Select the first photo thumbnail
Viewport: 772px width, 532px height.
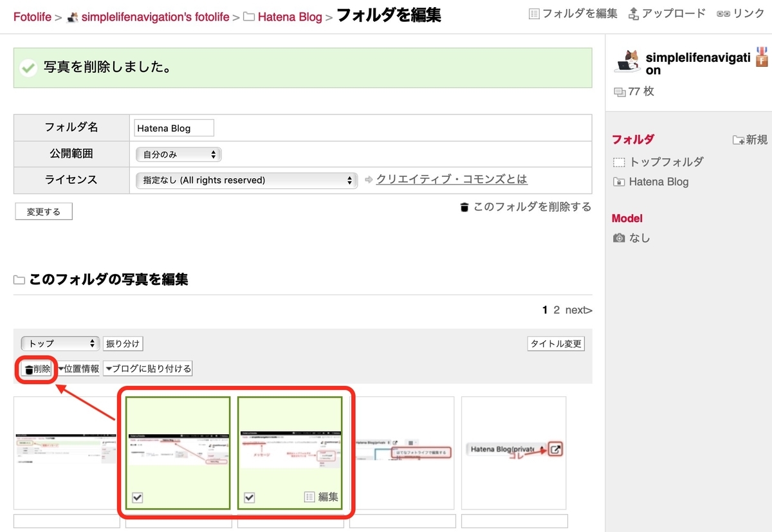pyautogui.click(x=66, y=453)
